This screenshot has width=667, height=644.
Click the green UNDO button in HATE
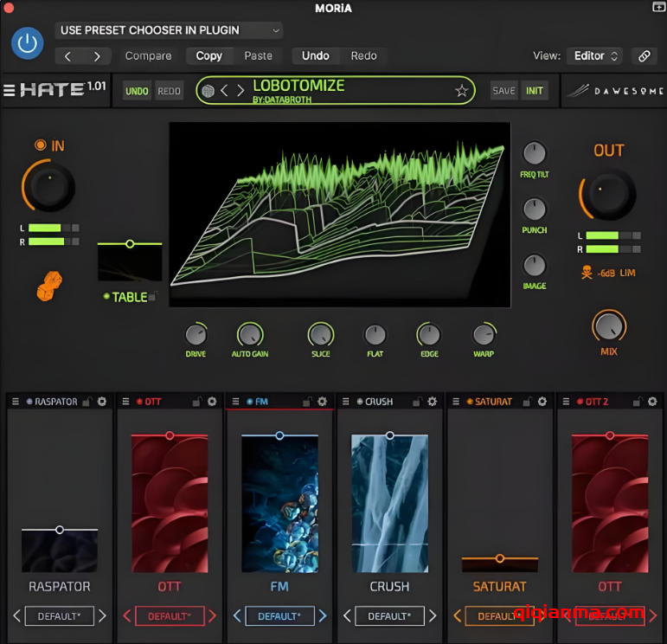[x=137, y=91]
